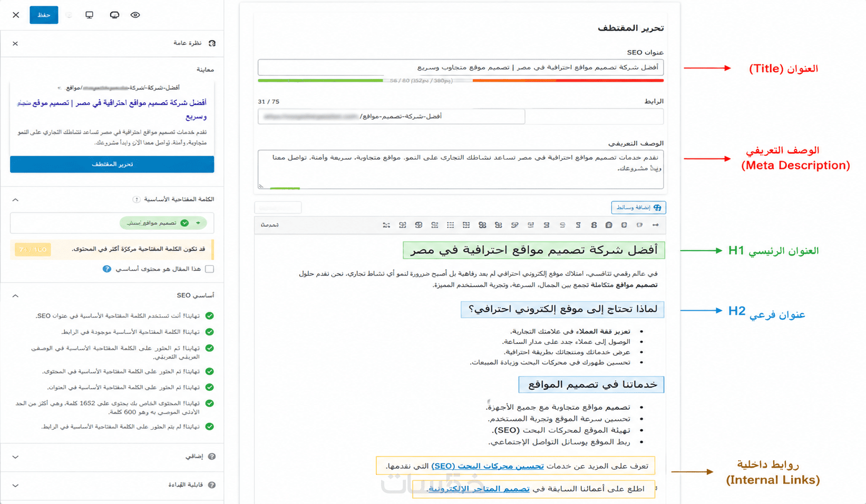Open dropdown arrow on تصميم مواقع keyword tag

click(x=198, y=223)
